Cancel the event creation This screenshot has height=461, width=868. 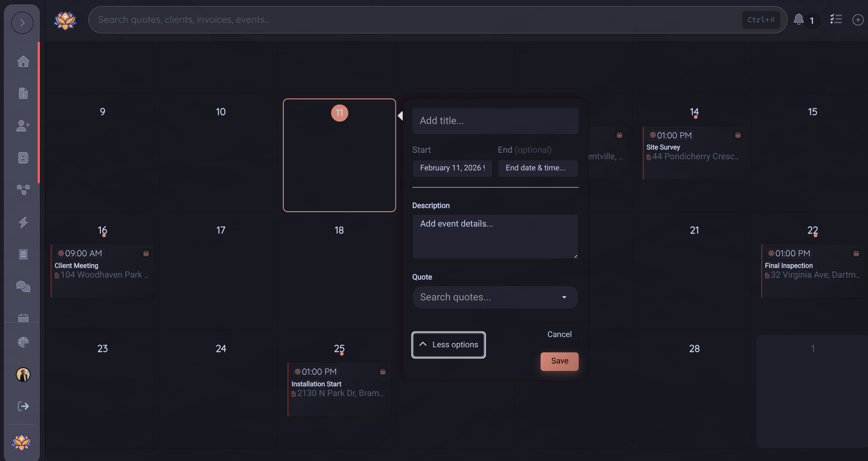[x=559, y=334]
